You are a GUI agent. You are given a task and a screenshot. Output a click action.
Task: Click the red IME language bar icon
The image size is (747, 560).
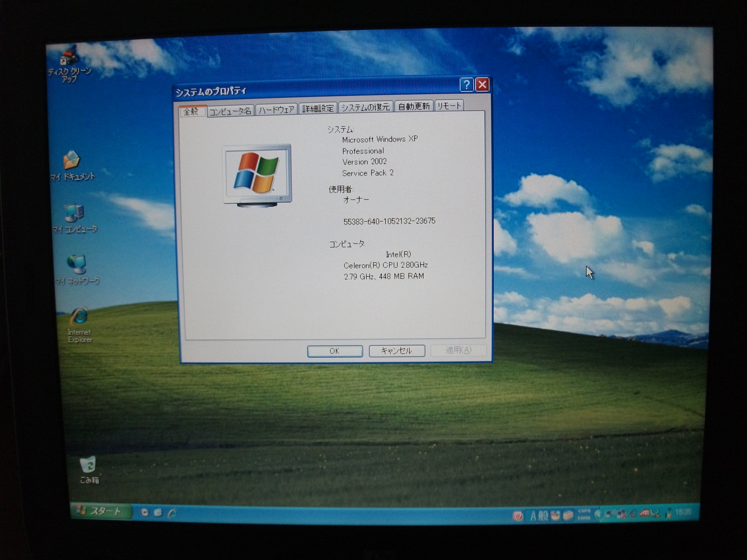click(518, 515)
